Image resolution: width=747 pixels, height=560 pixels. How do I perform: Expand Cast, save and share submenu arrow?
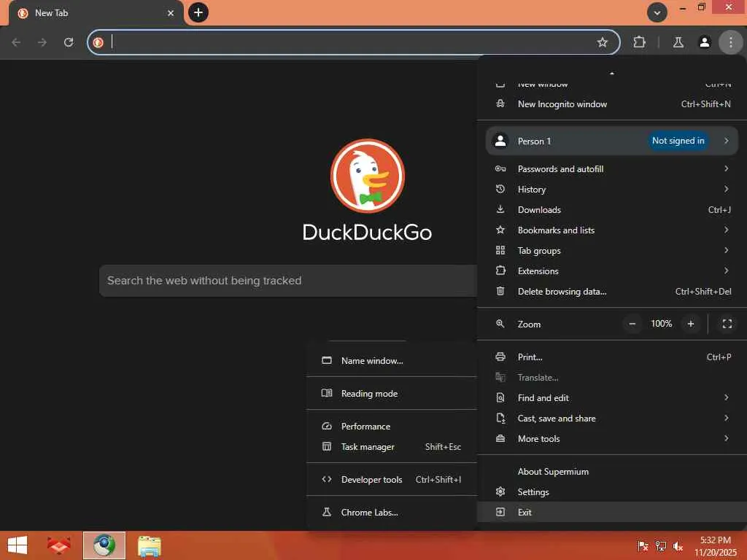[726, 418]
